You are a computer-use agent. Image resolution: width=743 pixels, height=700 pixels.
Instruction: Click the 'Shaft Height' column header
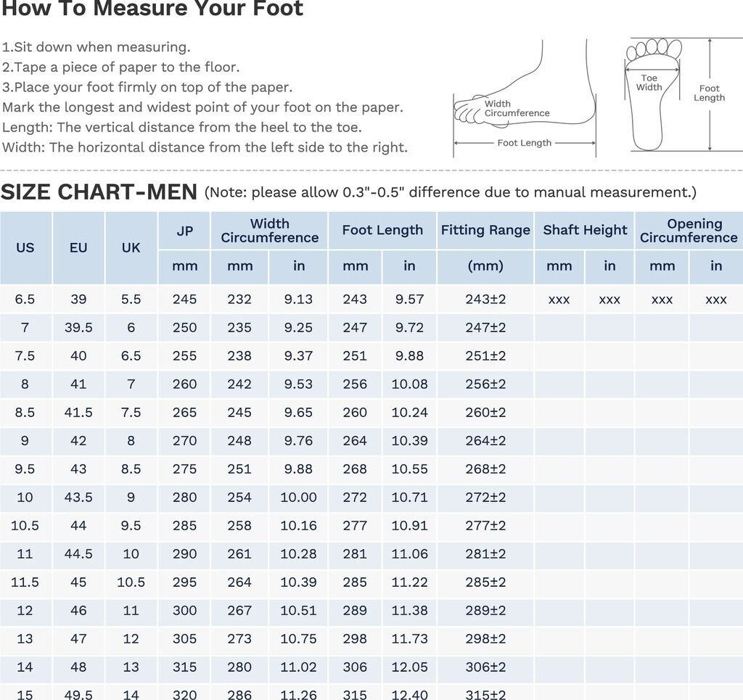click(585, 231)
